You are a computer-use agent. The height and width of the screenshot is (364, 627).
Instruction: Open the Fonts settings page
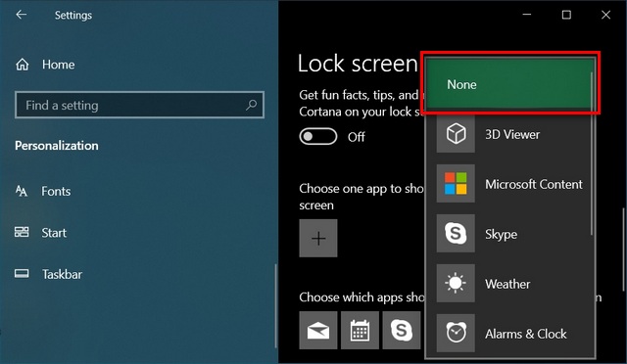tap(43, 192)
